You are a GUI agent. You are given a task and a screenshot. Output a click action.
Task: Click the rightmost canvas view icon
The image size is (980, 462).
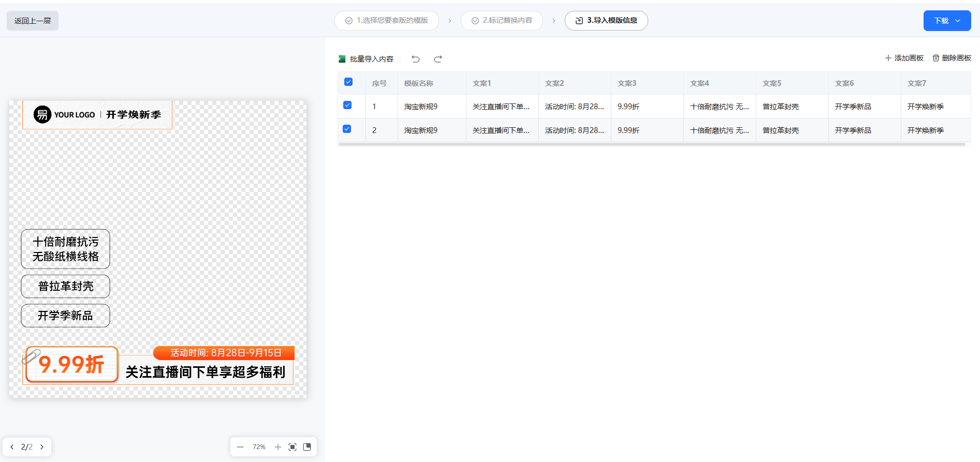(307, 447)
